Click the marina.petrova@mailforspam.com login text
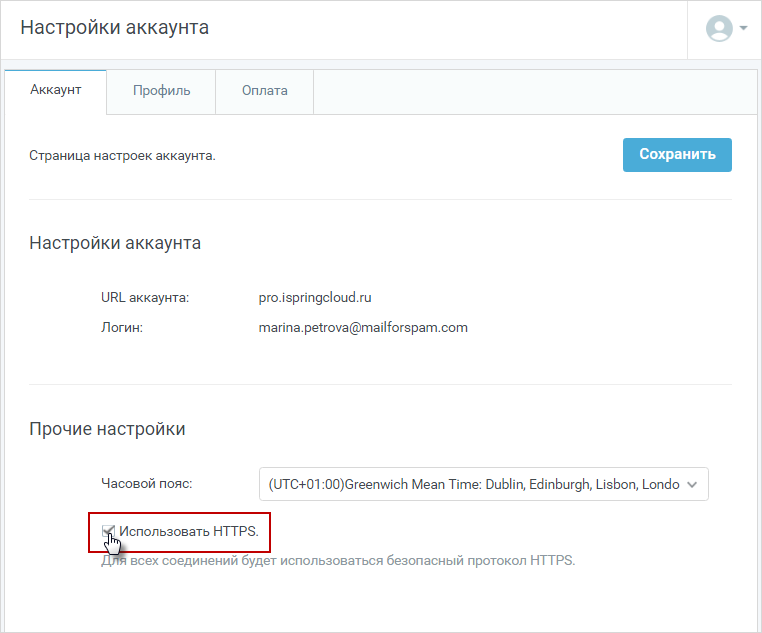Image resolution: width=762 pixels, height=633 pixels. coord(363,327)
